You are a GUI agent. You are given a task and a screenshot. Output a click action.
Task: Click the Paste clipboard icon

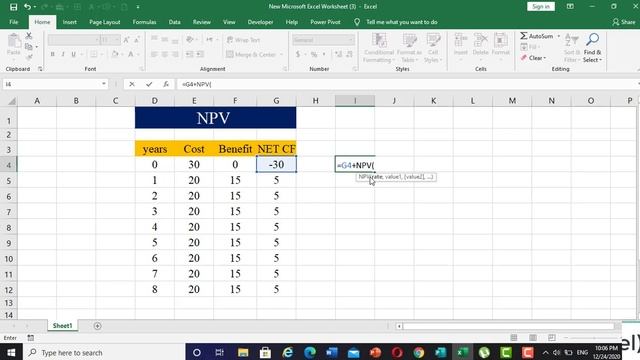14,41
